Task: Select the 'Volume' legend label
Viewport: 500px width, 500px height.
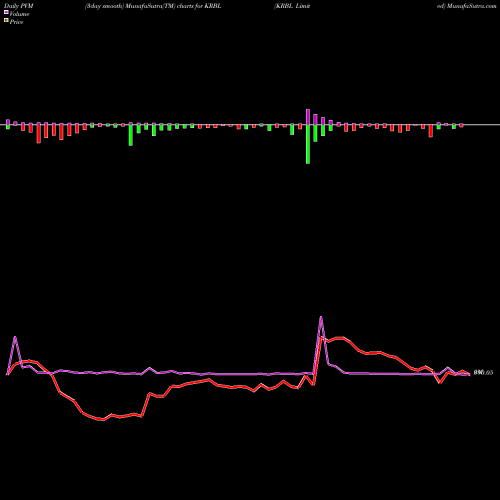Action: 19,14
